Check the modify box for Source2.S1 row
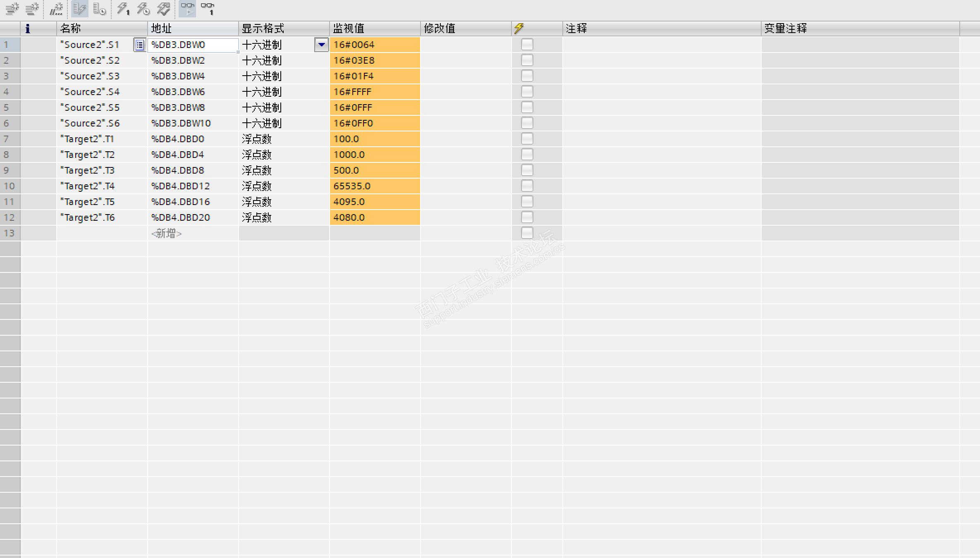Image resolution: width=980 pixels, height=558 pixels. pos(527,44)
